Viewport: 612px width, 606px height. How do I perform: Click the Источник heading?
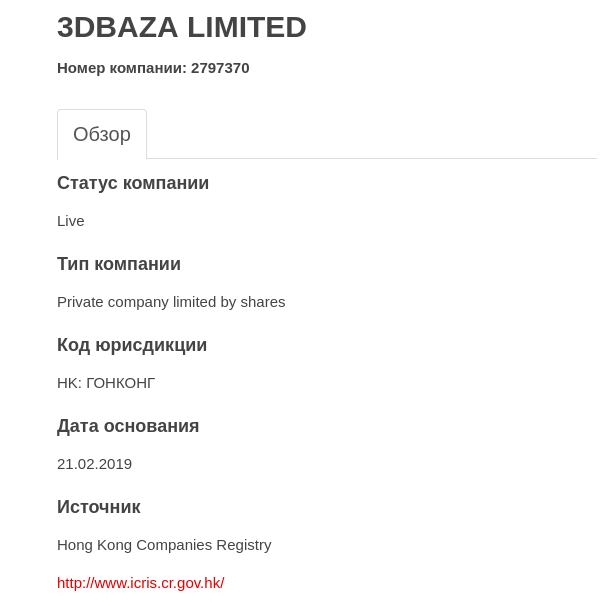click(99, 507)
